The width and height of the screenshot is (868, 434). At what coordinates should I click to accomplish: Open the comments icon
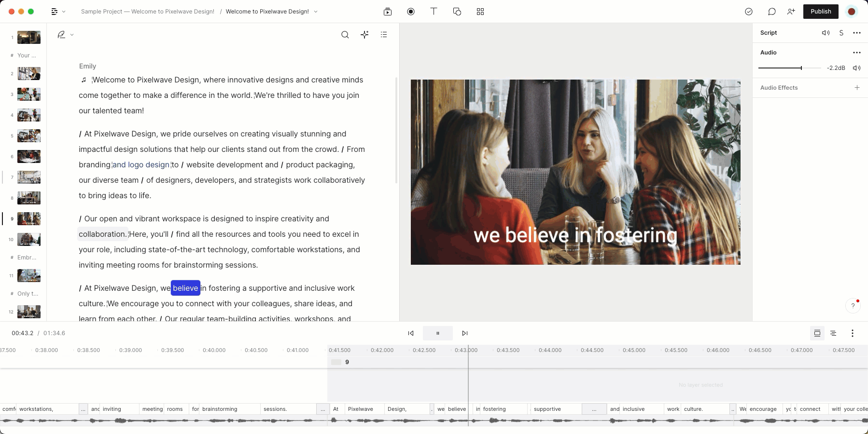pyautogui.click(x=772, y=12)
